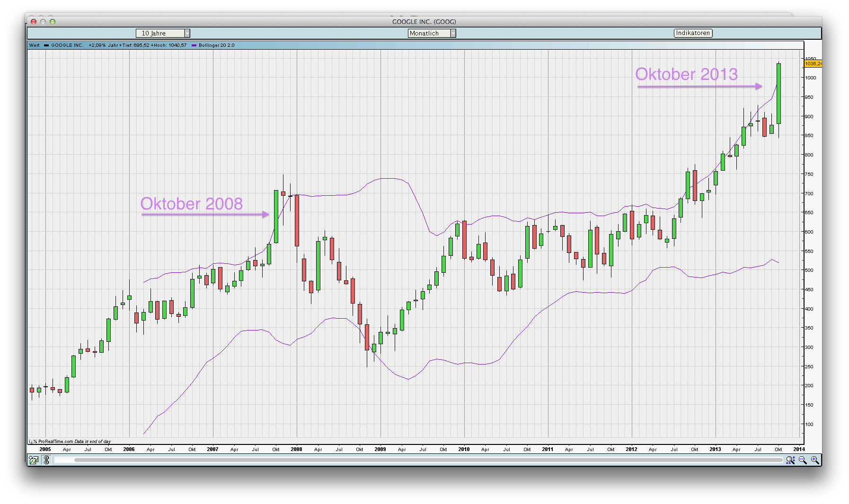
Task: Click the '+2,09%' change value in legend
Action: coord(97,45)
